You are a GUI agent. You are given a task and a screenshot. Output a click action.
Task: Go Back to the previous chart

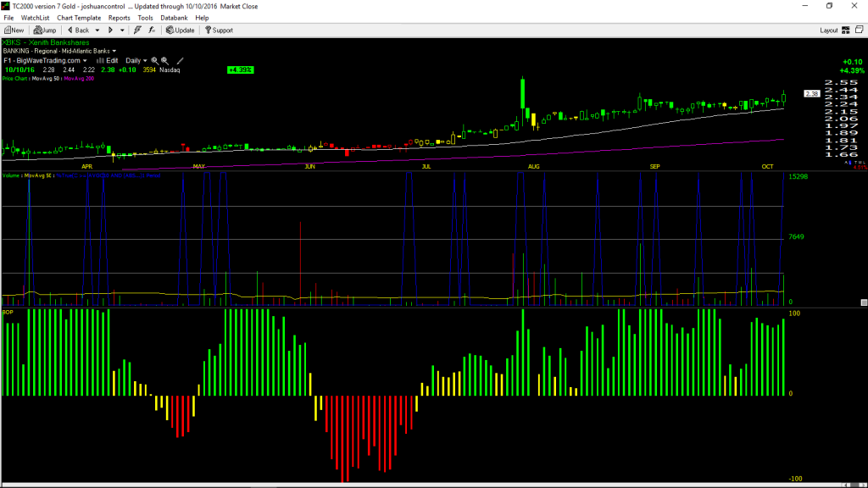pos(78,30)
